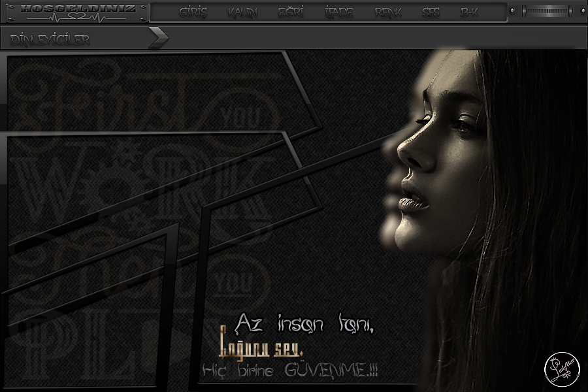Expand the chevron arrow beside DİNLEYİCİLER
The image size is (588, 392).
click(158, 39)
